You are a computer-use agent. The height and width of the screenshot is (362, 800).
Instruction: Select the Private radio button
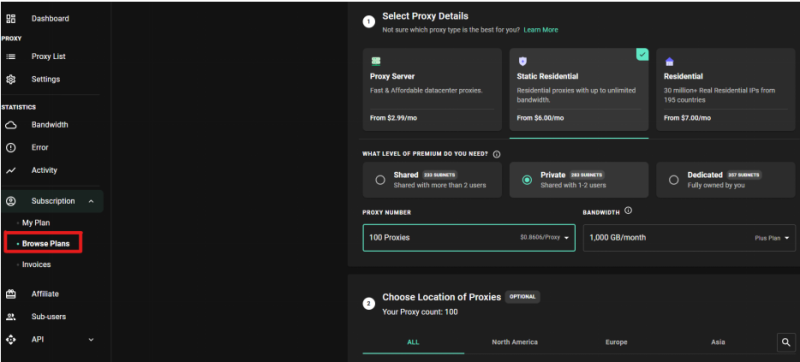coord(527,180)
